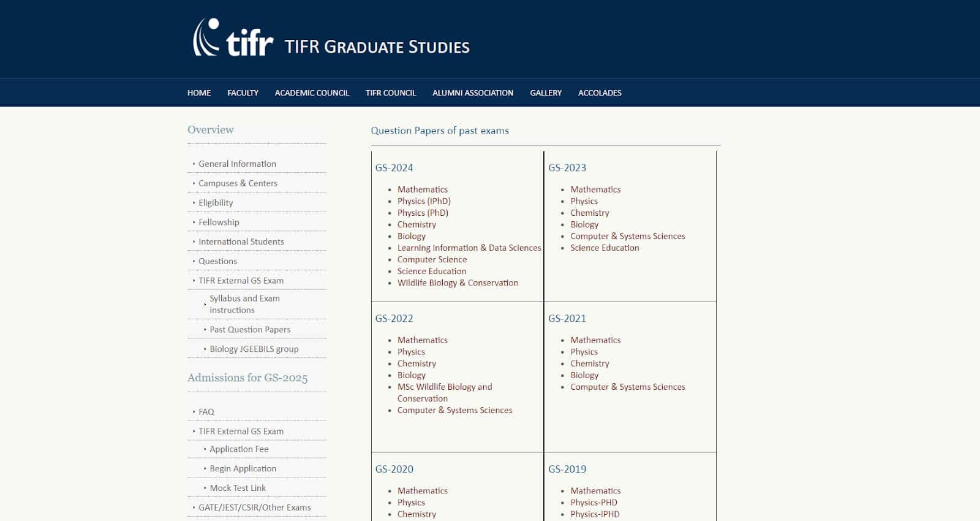This screenshot has height=521, width=980.
Task: Open Learning Information & Data Sciences paper
Action: coord(469,248)
